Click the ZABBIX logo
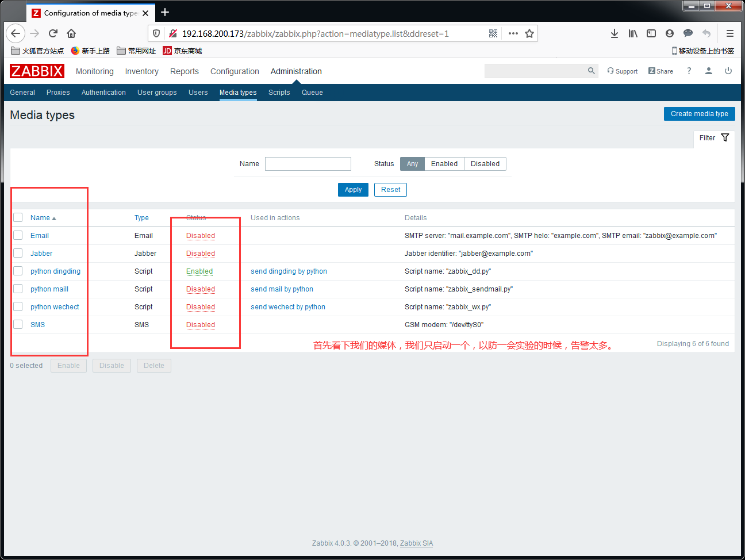This screenshot has height=560, width=745. click(x=37, y=71)
